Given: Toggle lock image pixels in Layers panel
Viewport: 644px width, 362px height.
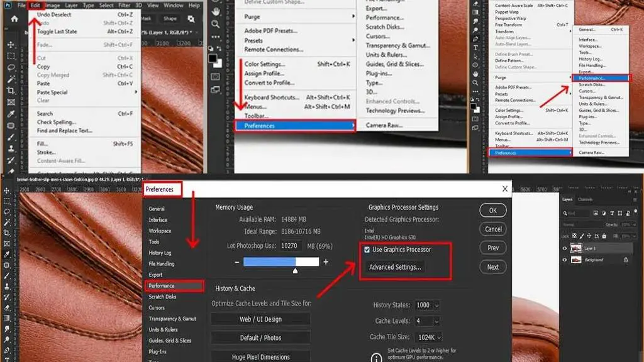Looking at the screenshot, I should [x=582, y=236].
